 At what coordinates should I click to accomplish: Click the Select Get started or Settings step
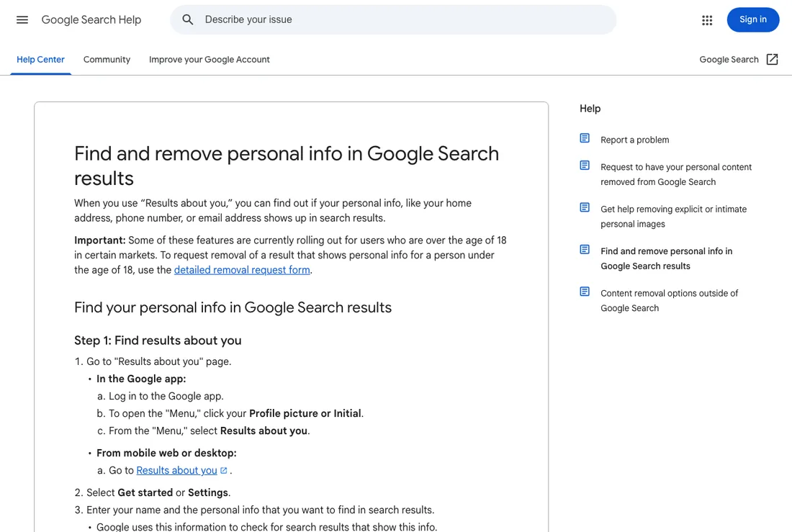[158, 492]
